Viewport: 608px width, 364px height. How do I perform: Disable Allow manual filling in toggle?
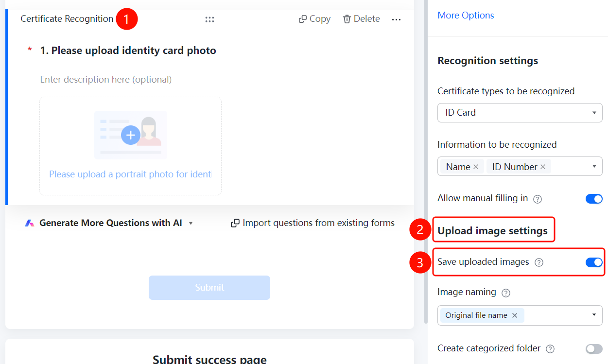594,199
